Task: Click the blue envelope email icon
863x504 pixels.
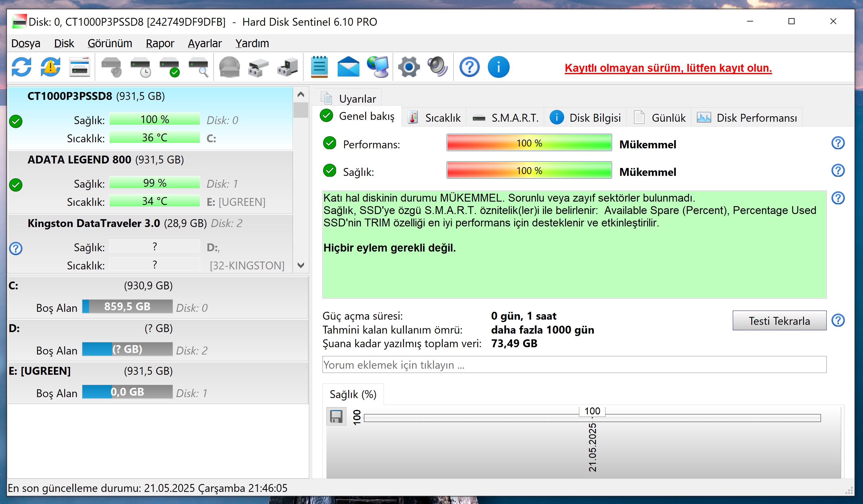Action: (348, 67)
